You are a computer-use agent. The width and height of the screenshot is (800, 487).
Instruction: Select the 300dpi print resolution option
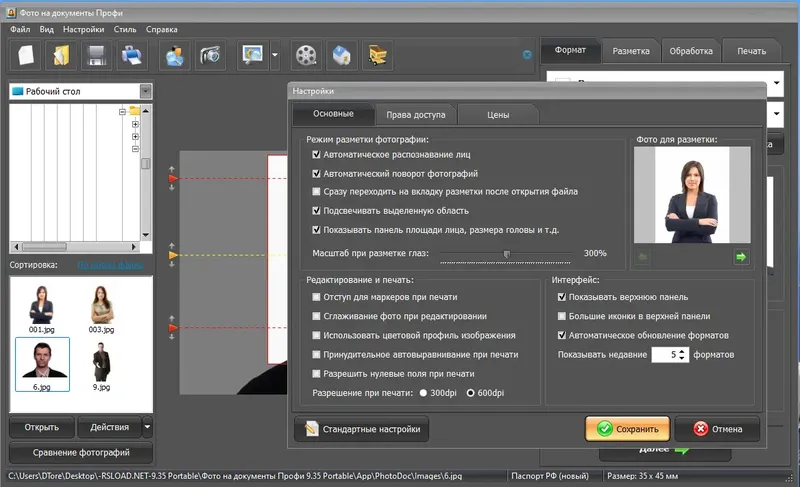[423, 393]
